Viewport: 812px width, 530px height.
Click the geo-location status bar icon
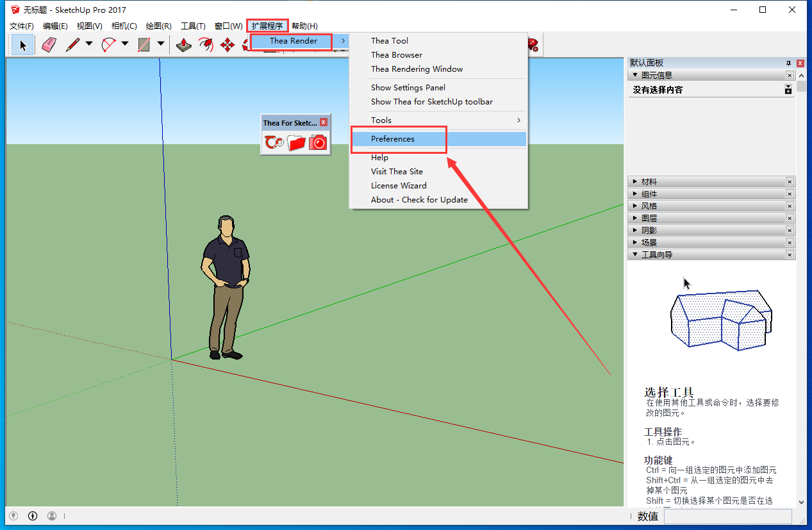coord(13,516)
